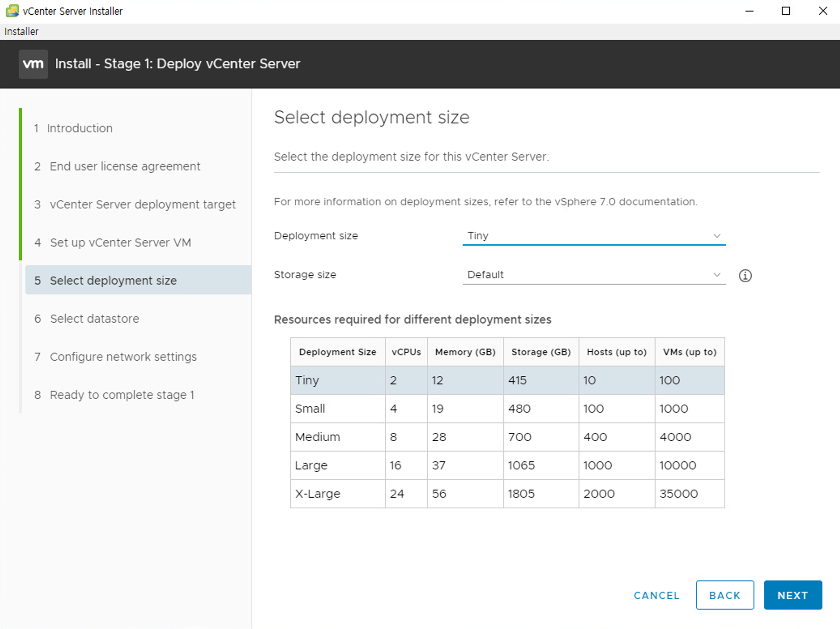Click the storage size info icon

pyautogui.click(x=745, y=276)
